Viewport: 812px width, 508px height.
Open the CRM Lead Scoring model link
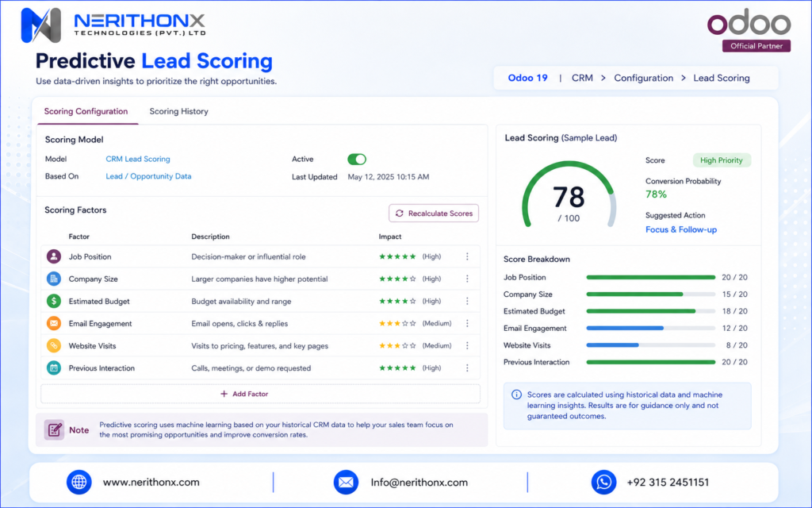coord(138,159)
